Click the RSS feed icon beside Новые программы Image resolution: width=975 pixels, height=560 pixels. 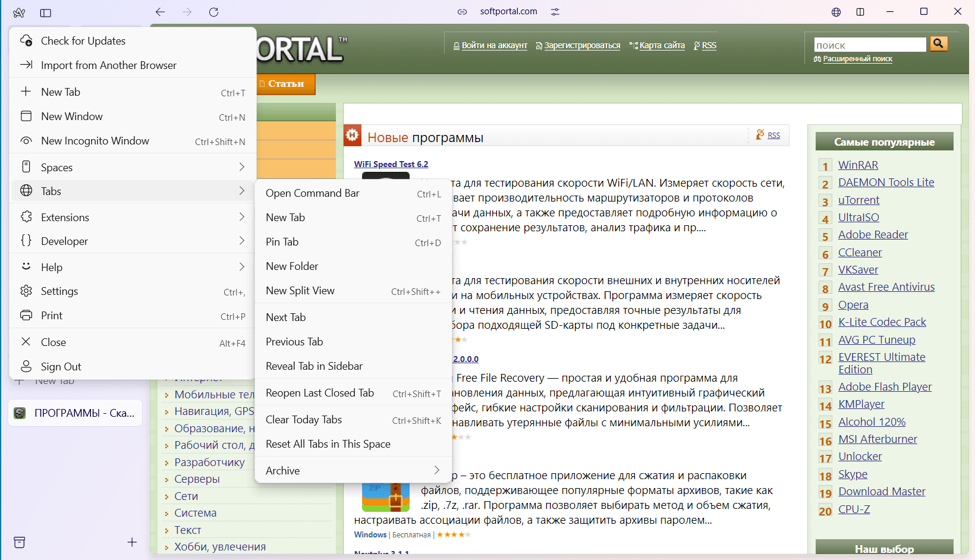click(x=760, y=135)
